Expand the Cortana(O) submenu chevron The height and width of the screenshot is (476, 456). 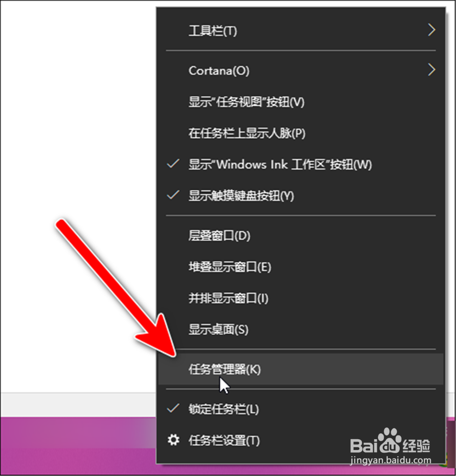tap(432, 70)
